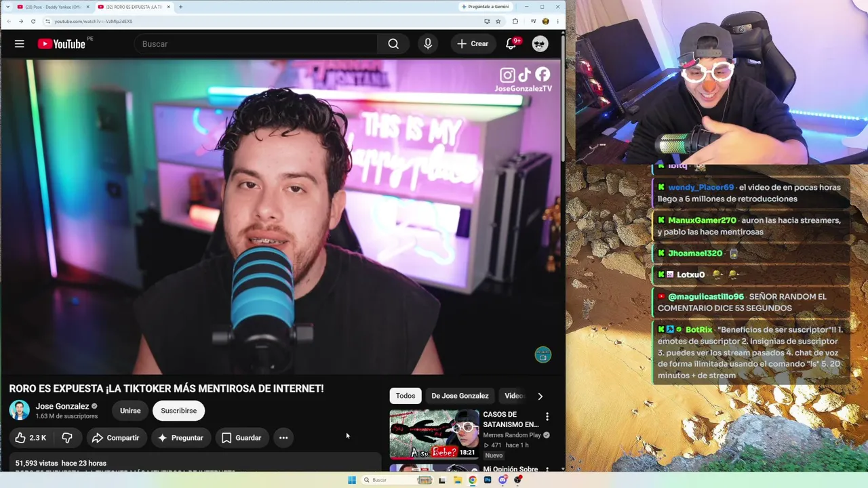This screenshot has height=488, width=868.
Task: Open Discord from the taskbar
Action: point(502,480)
